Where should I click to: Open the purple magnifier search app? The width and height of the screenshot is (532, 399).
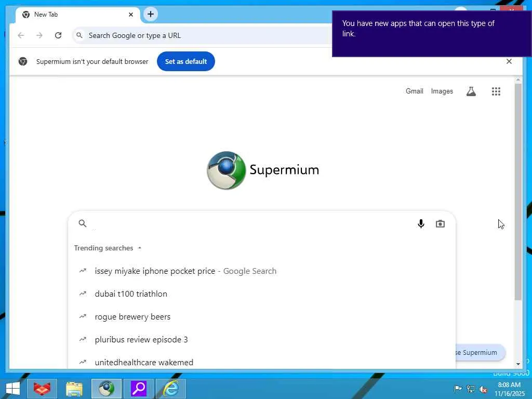[x=138, y=389]
